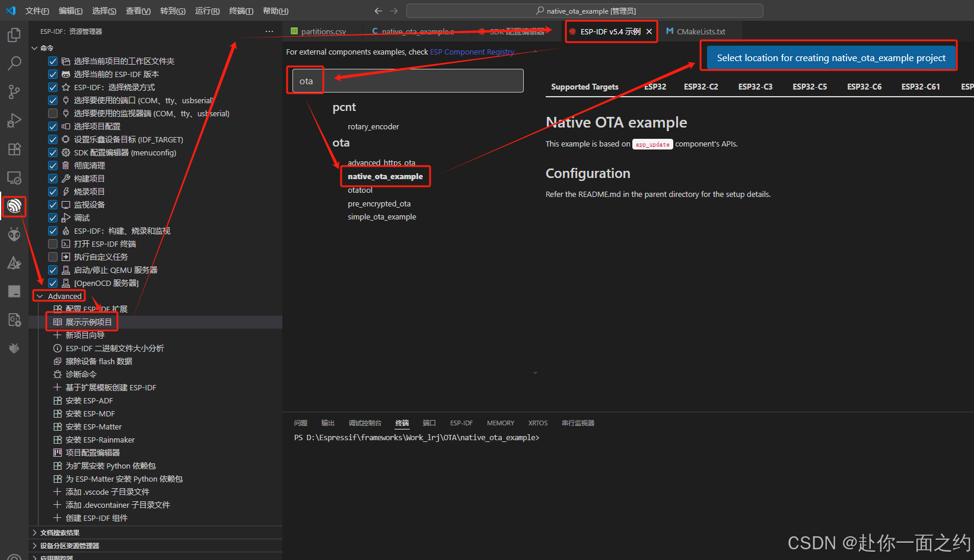Click 安装 ESP-ADF entry
This screenshot has width=974, height=560.
click(89, 400)
